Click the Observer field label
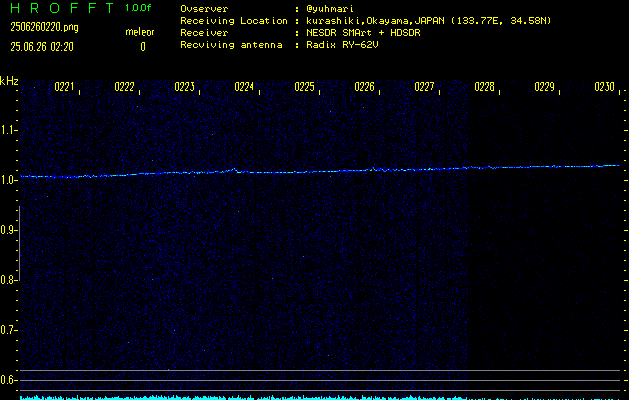This screenshot has height=400, width=629. (204, 9)
